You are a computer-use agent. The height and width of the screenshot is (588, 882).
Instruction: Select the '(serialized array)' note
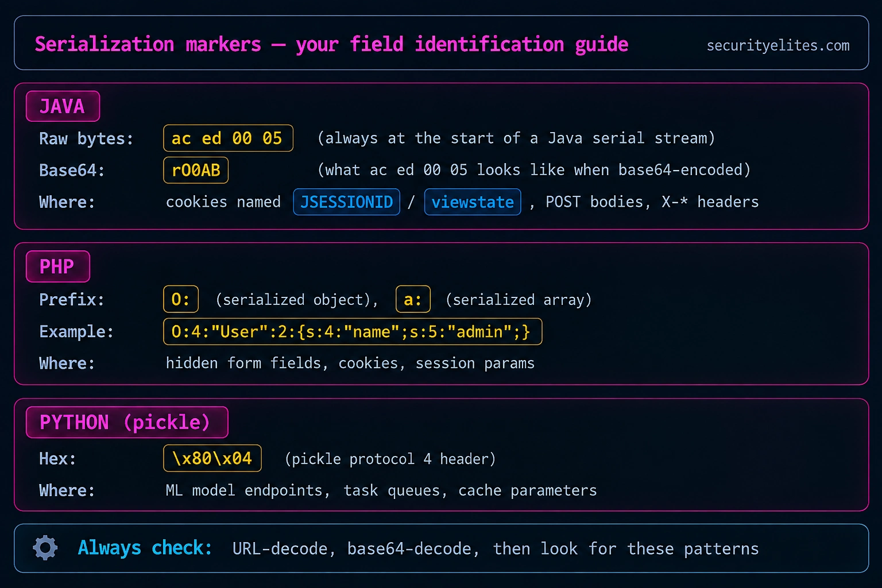tap(519, 300)
